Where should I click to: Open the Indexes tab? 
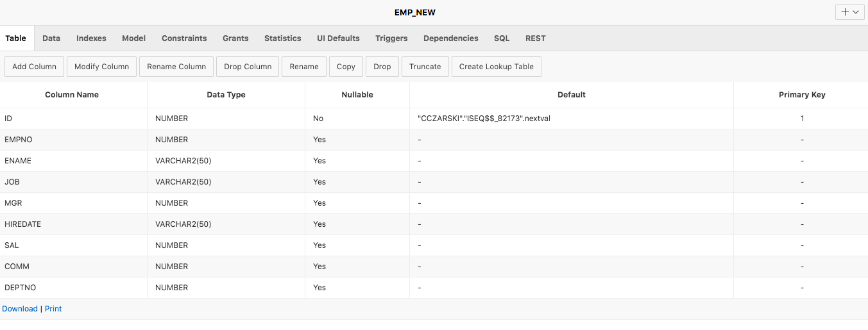(x=91, y=38)
